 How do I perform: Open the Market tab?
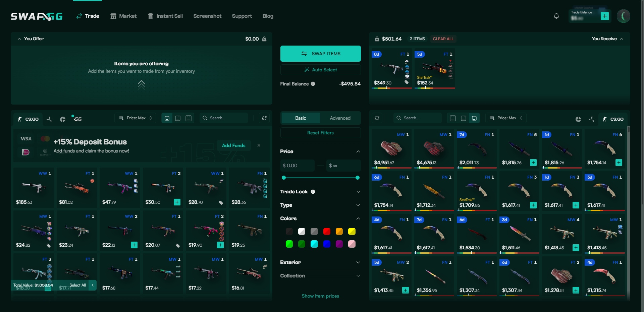[x=123, y=16]
